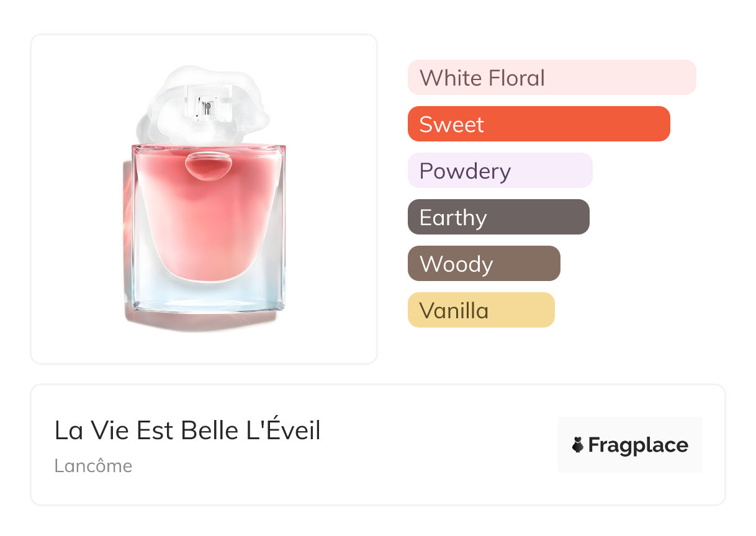
Task: Click the "Powdery" text label
Action: click(465, 171)
